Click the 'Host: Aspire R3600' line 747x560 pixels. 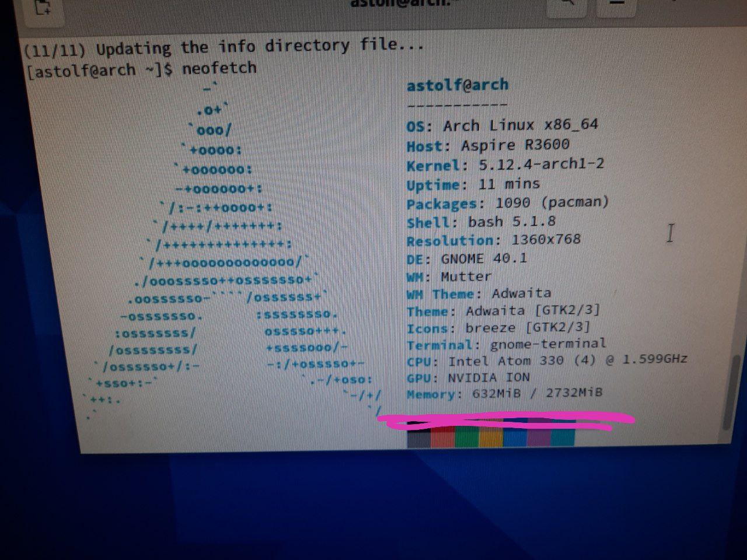[488, 145]
